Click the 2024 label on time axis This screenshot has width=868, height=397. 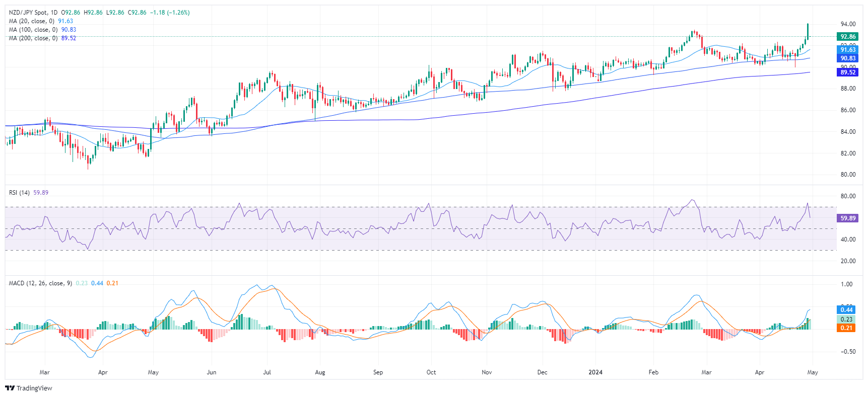595,372
